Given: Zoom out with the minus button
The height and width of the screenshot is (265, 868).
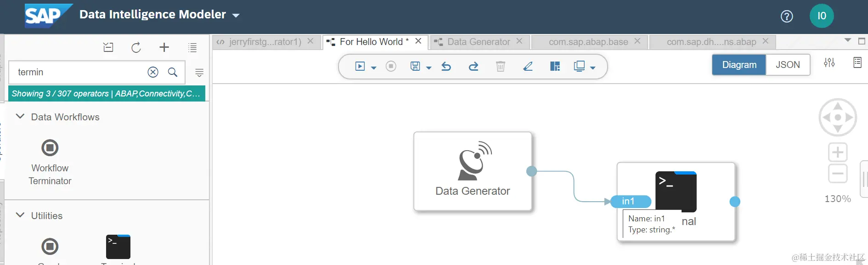Looking at the screenshot, I should 838,174.
